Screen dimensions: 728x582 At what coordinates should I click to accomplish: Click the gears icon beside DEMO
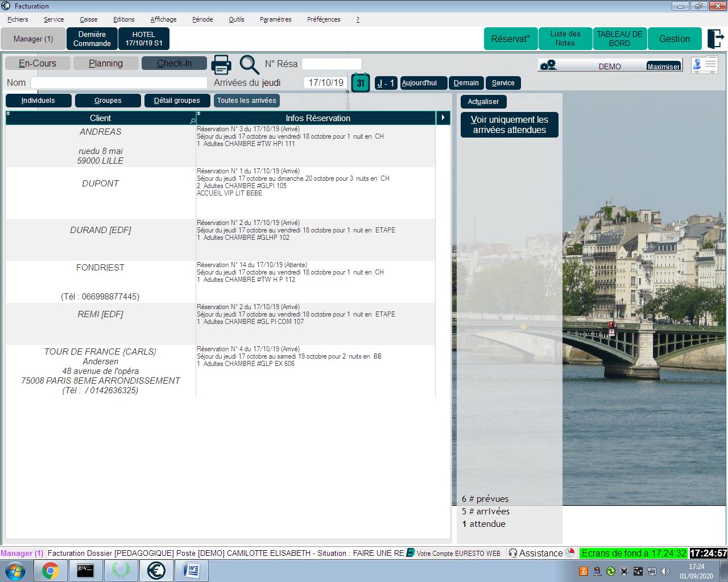(x=548, y=65)
